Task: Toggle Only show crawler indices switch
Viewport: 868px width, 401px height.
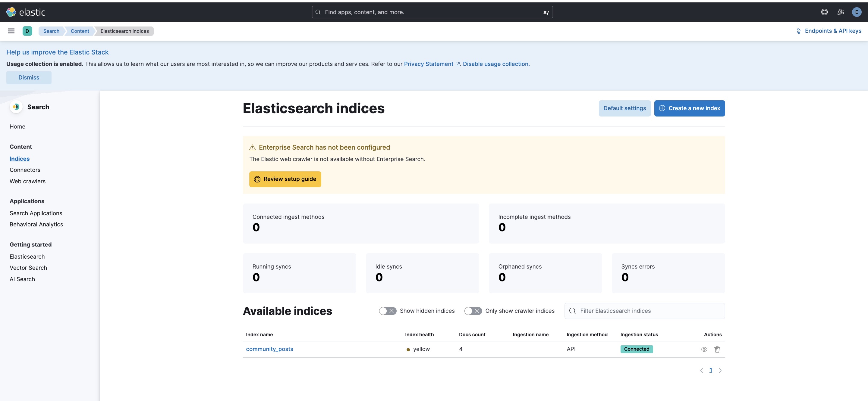Action: pos(473,311)
